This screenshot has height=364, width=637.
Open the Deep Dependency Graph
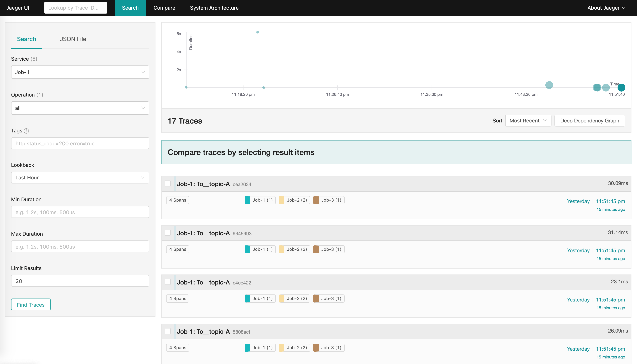[x=589, y=121]
